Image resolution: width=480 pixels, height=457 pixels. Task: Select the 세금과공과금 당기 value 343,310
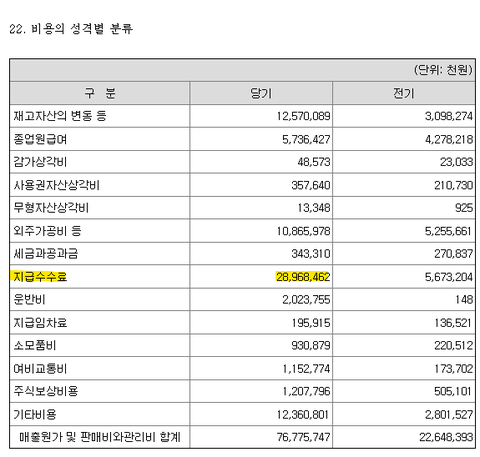(311, 254)
